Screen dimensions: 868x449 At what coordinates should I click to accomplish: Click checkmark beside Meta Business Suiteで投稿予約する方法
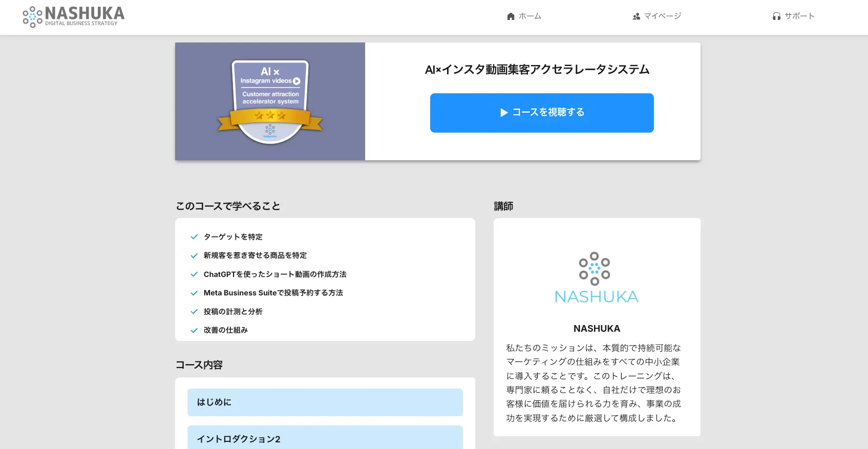tap(194, 293)
